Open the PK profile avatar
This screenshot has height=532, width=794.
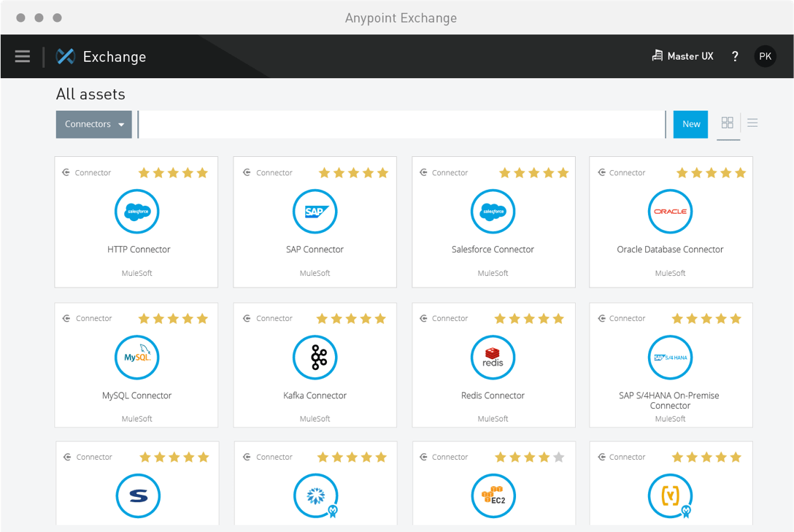point(765,55)
